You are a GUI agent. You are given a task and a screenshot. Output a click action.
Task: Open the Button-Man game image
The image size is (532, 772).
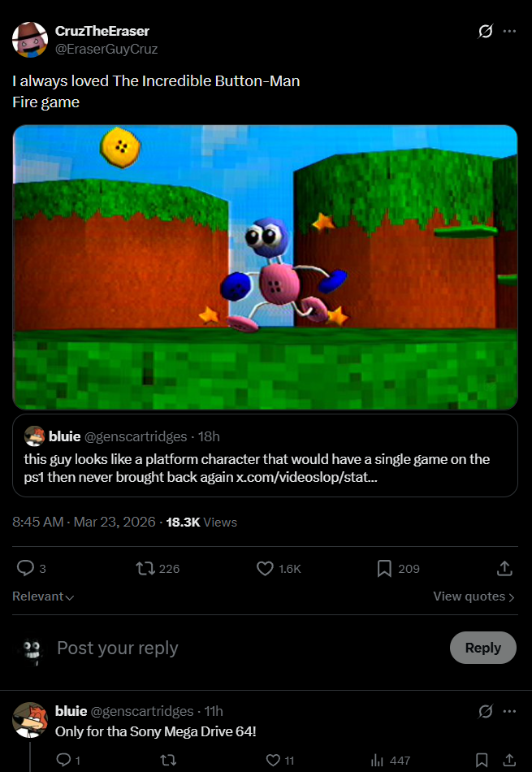pos(265,267)
